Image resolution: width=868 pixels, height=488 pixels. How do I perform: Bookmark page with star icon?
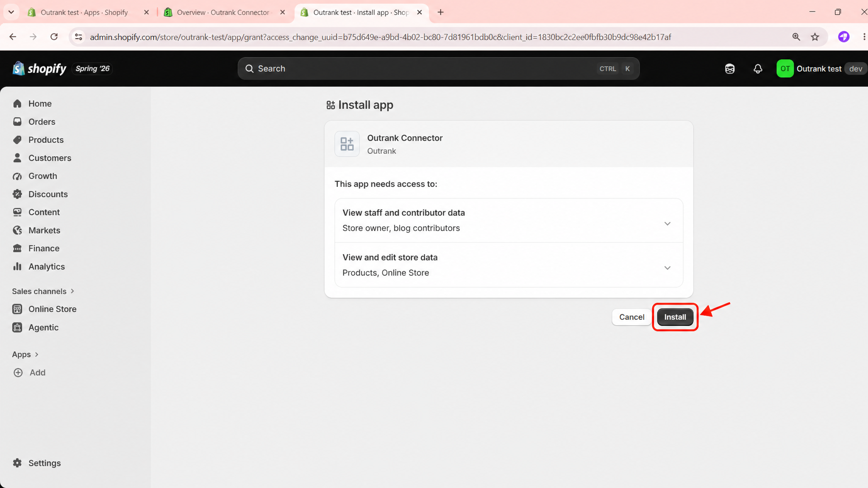(815, 37)
